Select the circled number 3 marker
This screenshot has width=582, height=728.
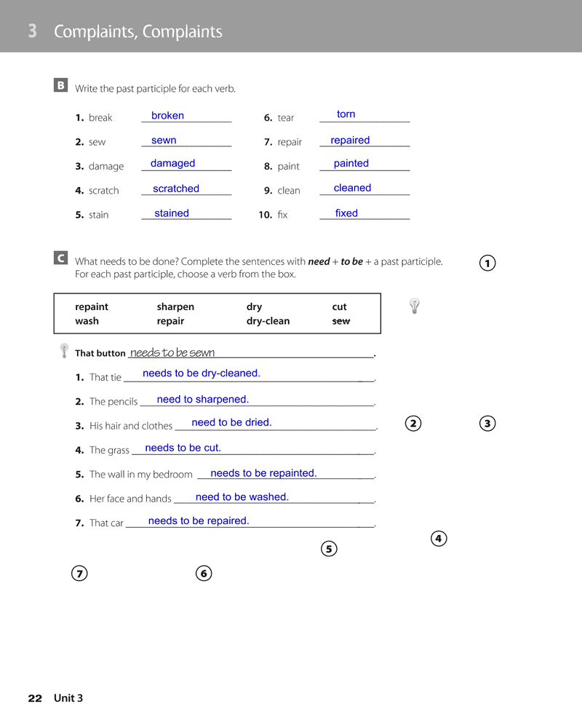487,424
